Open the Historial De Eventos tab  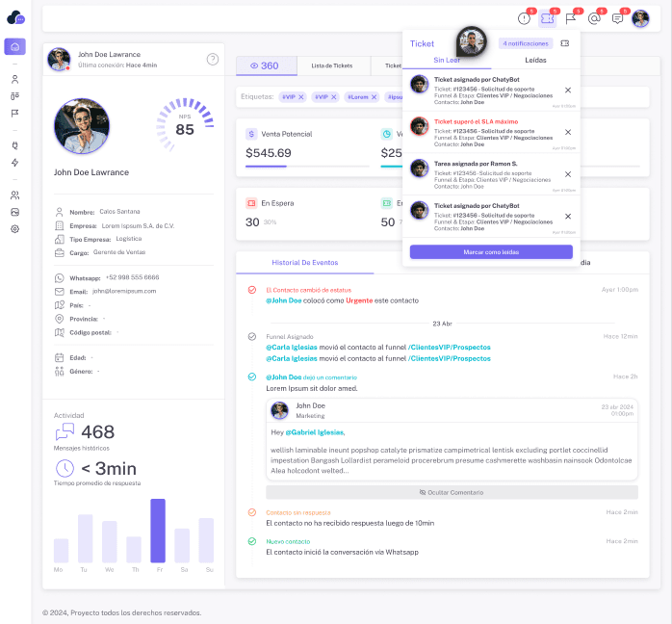305,263
